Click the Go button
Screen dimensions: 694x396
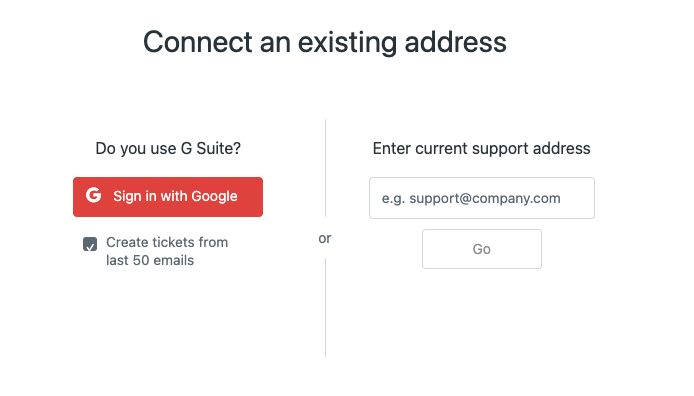coord(482,249)
